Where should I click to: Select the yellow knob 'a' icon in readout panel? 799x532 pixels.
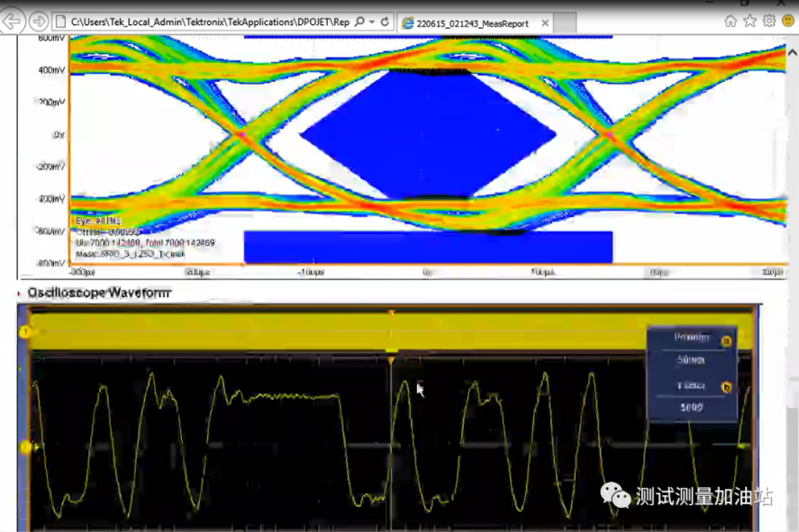pos(726,340)
